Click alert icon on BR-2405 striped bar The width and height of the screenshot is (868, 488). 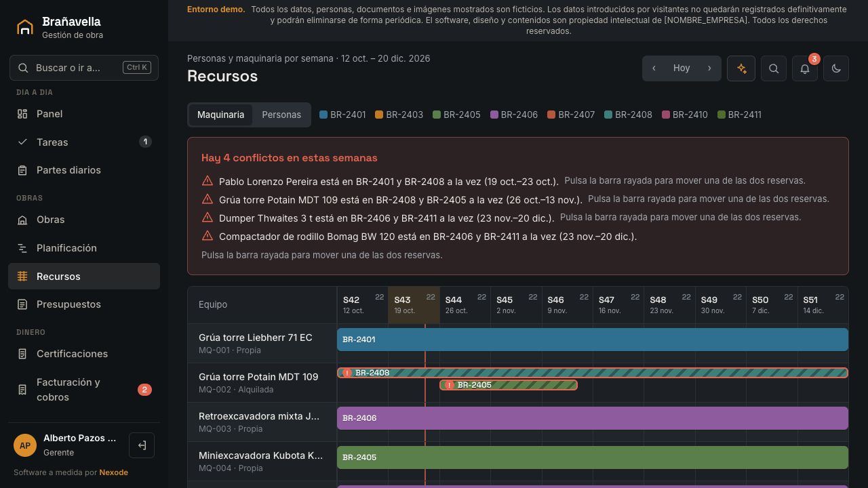pos(449,385)
